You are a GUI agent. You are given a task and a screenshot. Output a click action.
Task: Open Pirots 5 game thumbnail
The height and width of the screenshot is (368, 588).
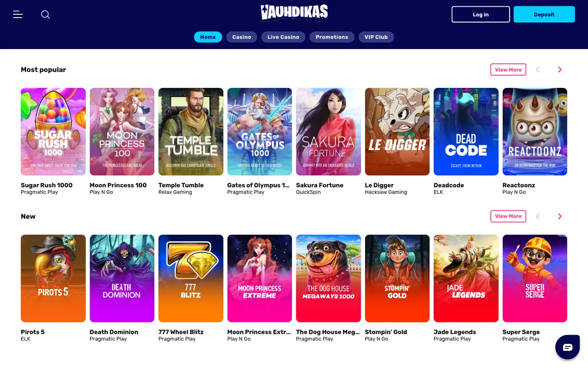click(53, 278)
